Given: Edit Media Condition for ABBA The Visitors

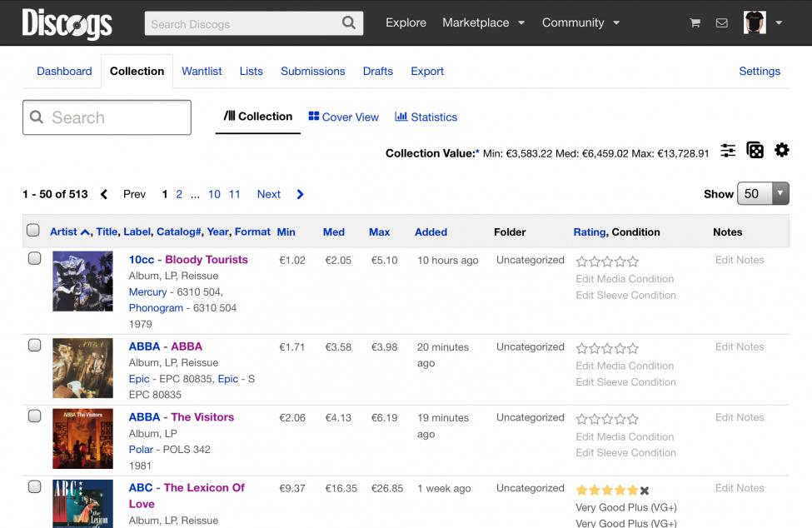Looking at the screenshot, I should pos(625,437).
